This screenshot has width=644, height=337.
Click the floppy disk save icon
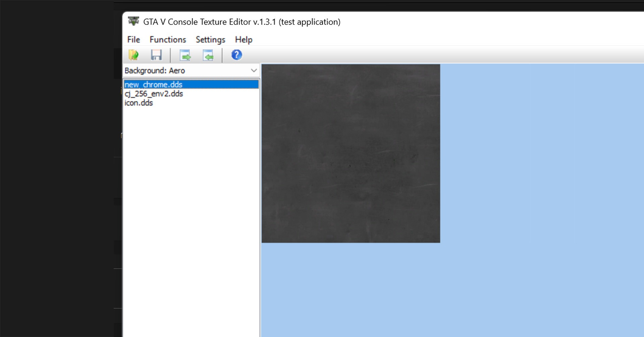point(156,55)
